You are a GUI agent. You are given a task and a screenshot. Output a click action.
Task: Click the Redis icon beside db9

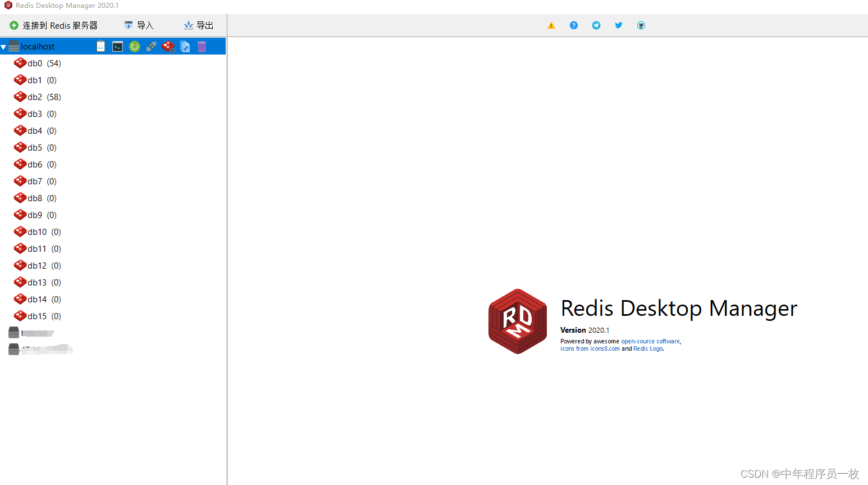pyautogui.click(x=20, y=215)
